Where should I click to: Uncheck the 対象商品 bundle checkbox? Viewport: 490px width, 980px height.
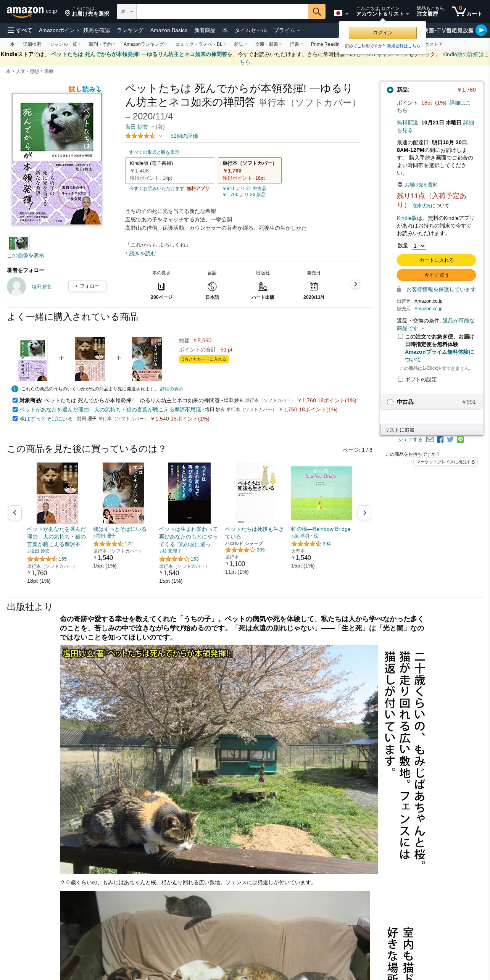click(15, 400)
